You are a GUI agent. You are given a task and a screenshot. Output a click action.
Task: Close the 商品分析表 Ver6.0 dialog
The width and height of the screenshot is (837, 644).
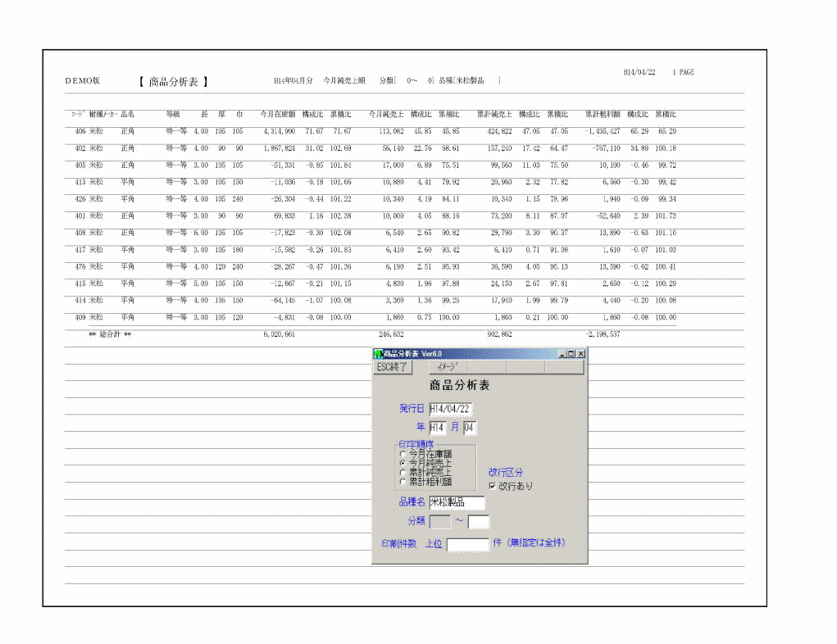point(580,354)
